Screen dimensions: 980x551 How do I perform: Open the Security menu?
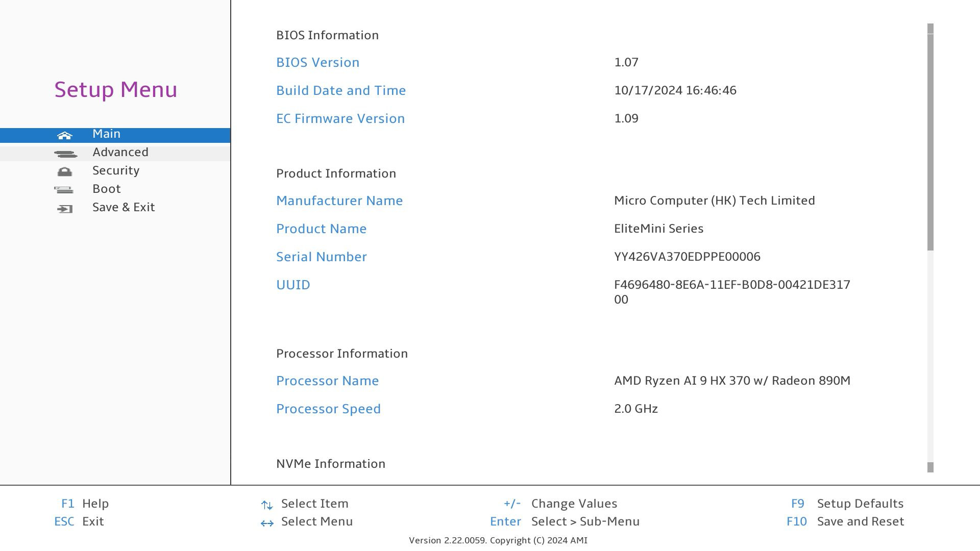(115, 172)
